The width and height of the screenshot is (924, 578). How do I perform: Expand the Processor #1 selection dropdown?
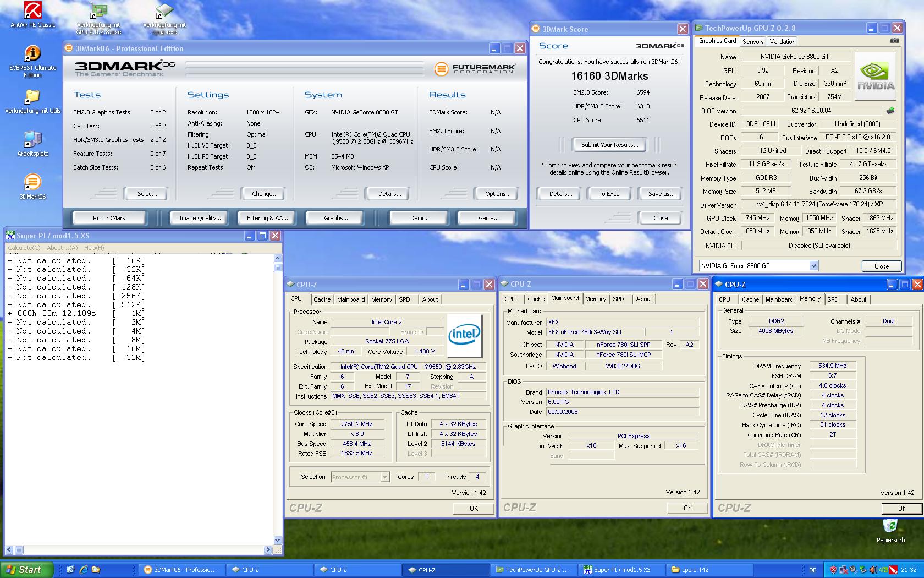click(385, 477)
